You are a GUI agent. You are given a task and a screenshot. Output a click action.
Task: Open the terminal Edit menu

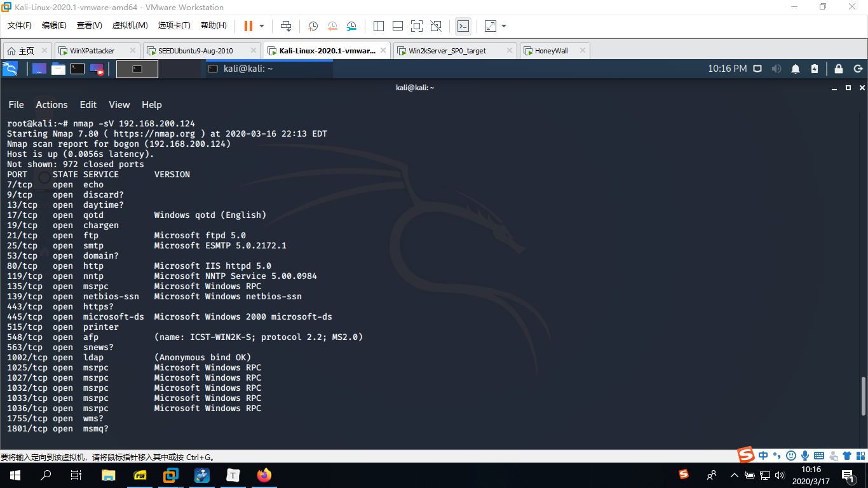pyautogui.click(x=88, y=105)
